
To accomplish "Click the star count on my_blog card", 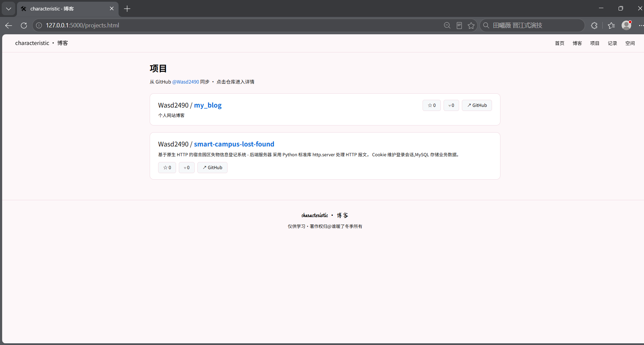I will [432, 105].
